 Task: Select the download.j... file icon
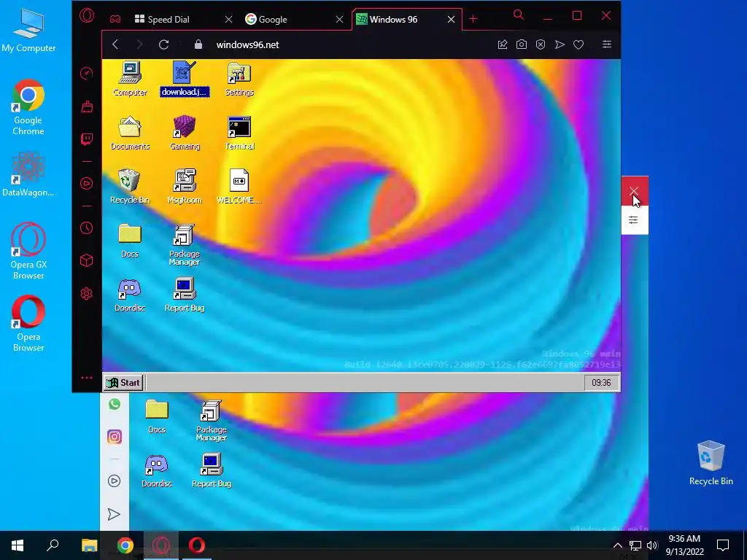pyautogui.click(x=185, y=79)
